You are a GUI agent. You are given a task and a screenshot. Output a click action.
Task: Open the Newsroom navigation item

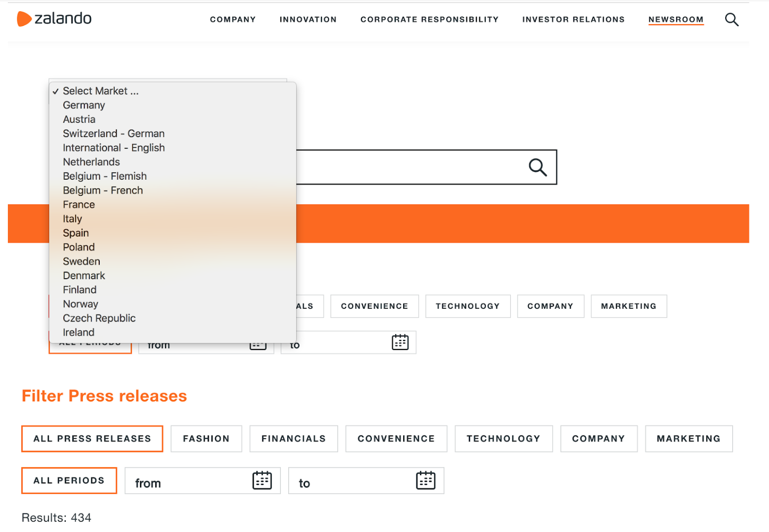tap(676, 20)
